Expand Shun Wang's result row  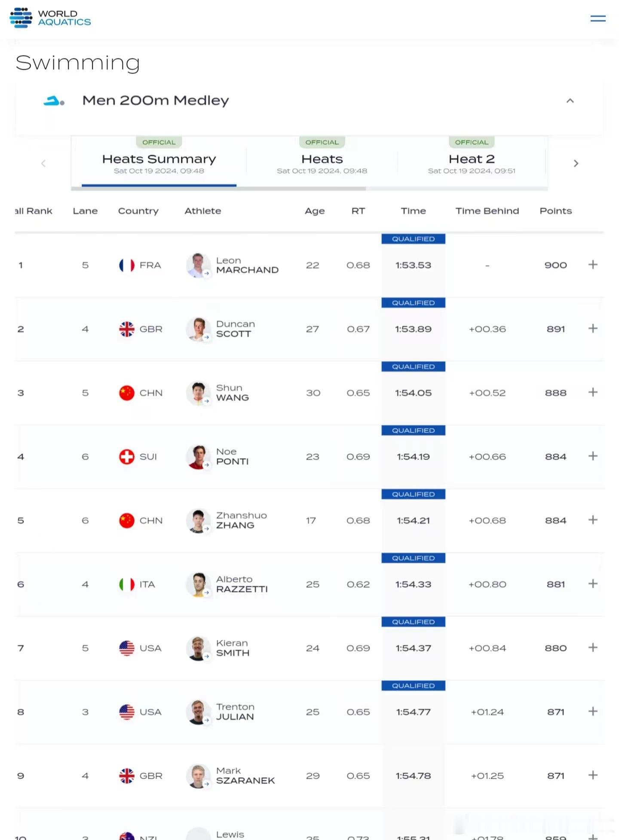(593, 392)
